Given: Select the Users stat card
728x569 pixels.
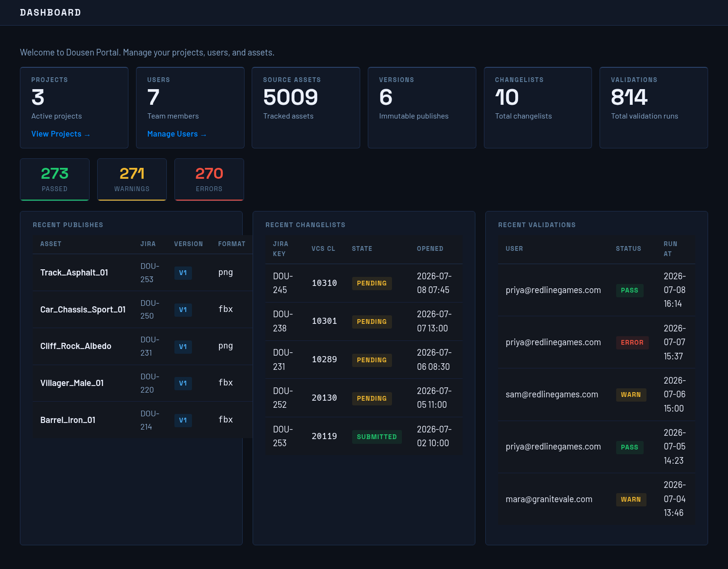Looking at the screenshot, I should pyautogui.click(x=190, y=108).
